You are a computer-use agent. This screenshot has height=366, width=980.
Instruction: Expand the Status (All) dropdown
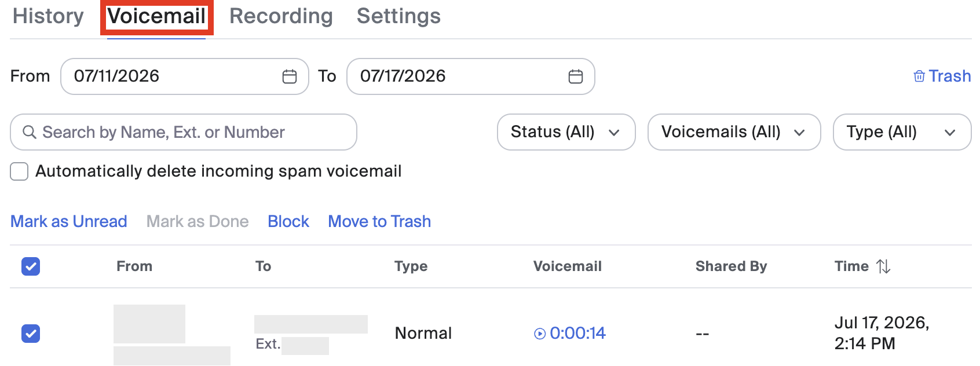566,132
